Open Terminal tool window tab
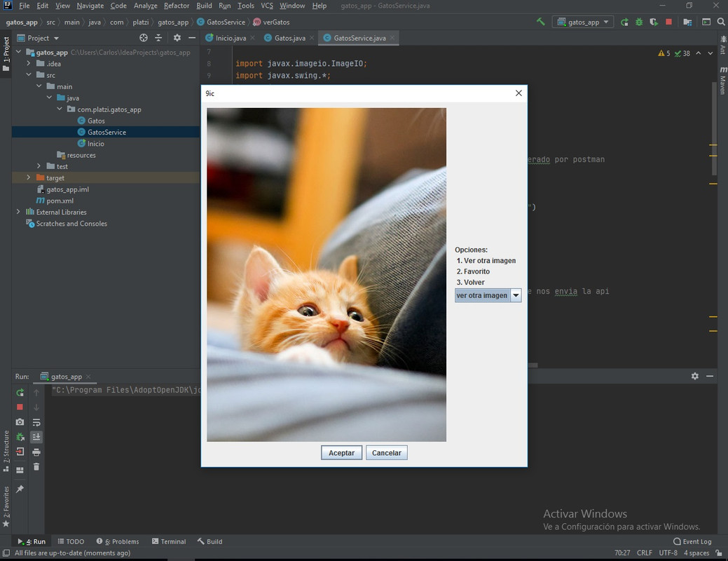 pyautogui.click(x=169, y=541)
